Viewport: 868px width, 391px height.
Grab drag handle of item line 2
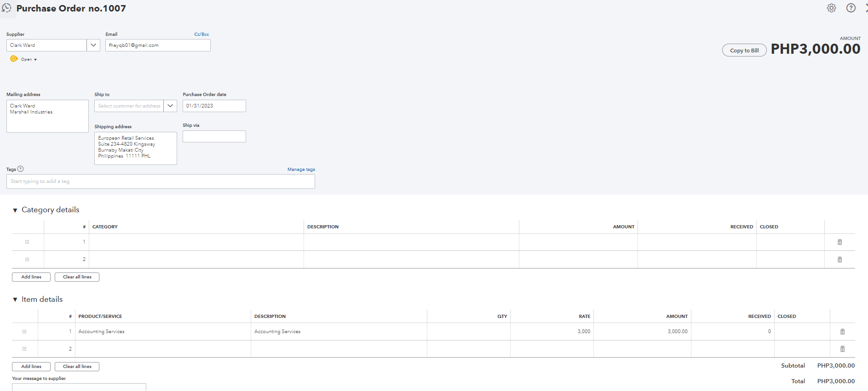[24, 349]
